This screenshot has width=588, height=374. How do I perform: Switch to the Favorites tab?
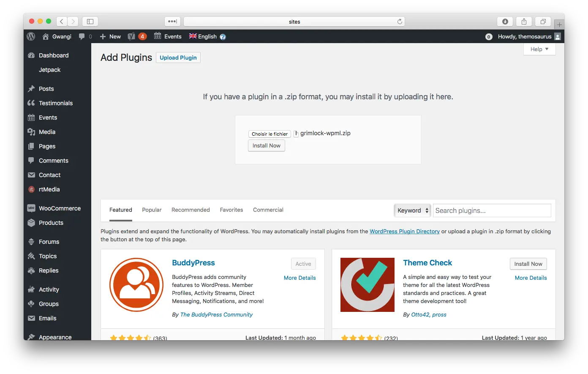click(231, 210)
